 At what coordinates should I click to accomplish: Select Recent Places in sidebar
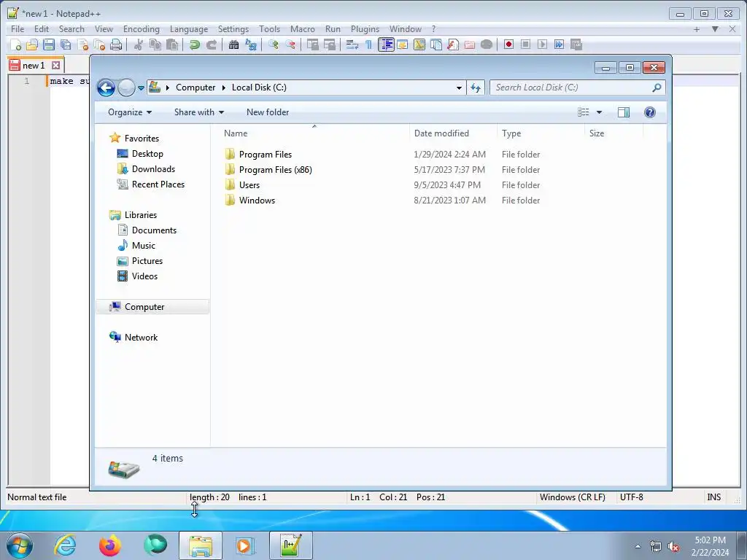click(158, 184)
